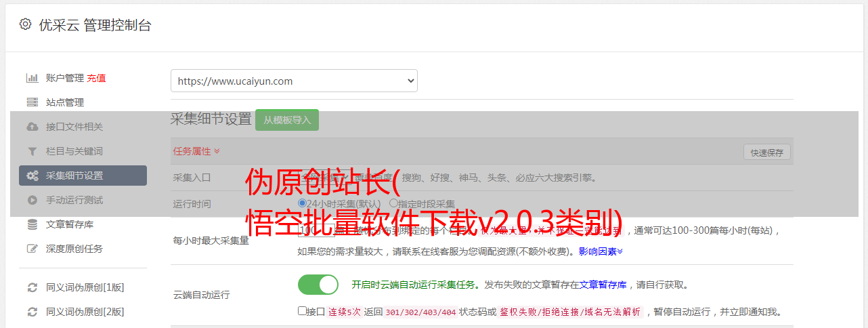Click the play icon beside 手动运行测试

click(x=32, y=200)
